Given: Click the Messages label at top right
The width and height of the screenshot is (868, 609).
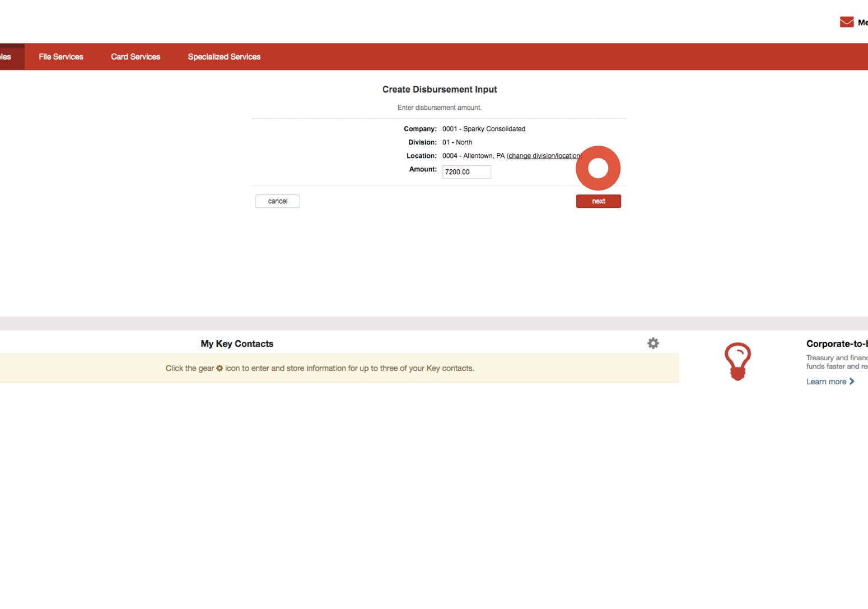Looking at the screenshot, I should 862,22.
